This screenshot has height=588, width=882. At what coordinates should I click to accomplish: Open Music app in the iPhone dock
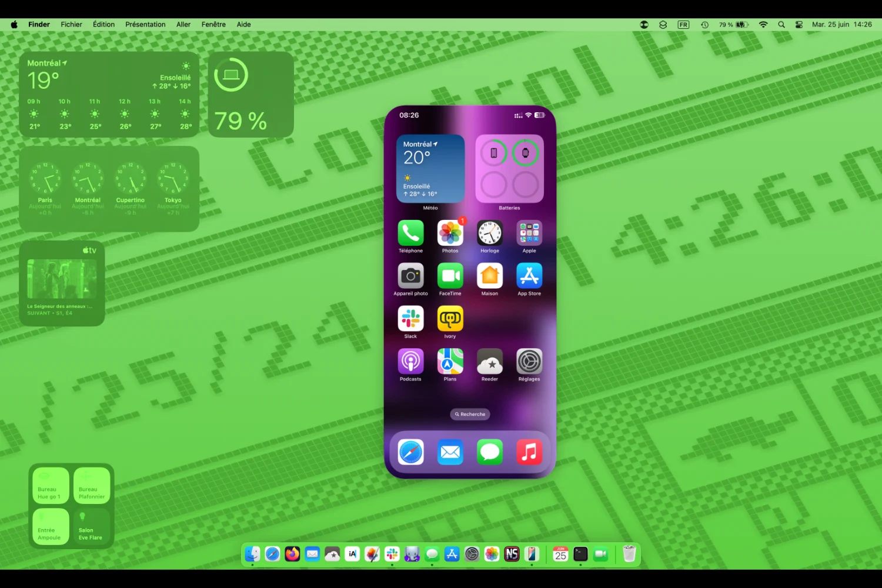(529, 452)
